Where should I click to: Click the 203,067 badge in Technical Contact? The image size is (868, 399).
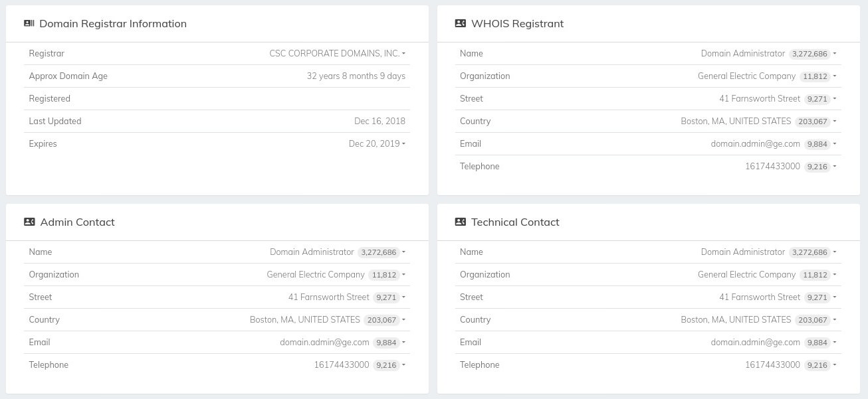[812, 320]
